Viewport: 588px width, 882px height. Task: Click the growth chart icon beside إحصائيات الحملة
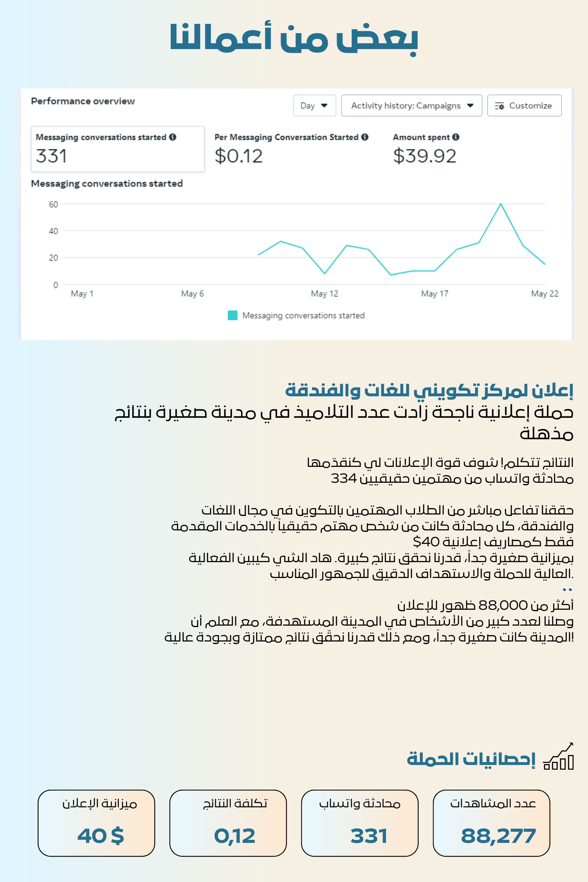tap(559, 756)
